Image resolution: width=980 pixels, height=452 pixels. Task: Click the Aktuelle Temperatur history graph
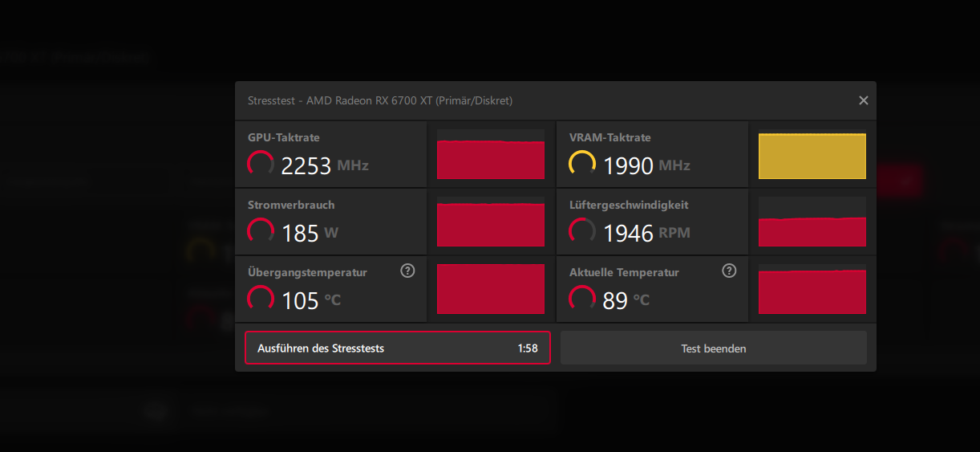coord(812,289)
